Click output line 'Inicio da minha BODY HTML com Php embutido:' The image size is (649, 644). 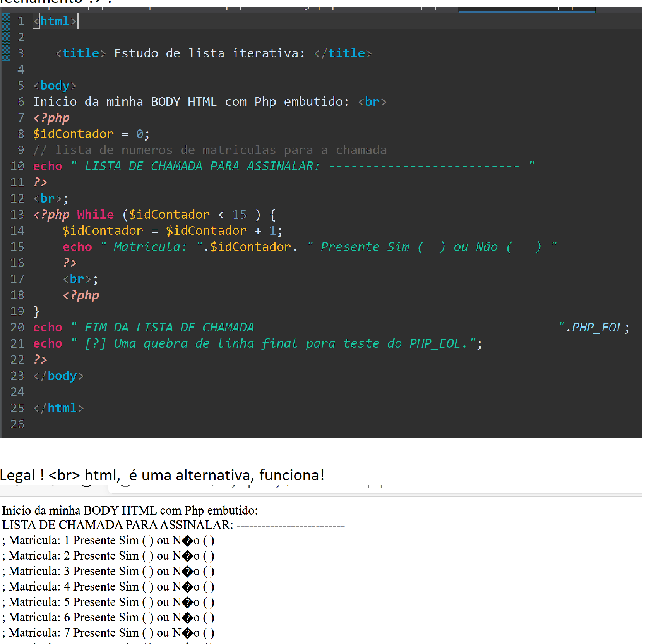(130, 511)
